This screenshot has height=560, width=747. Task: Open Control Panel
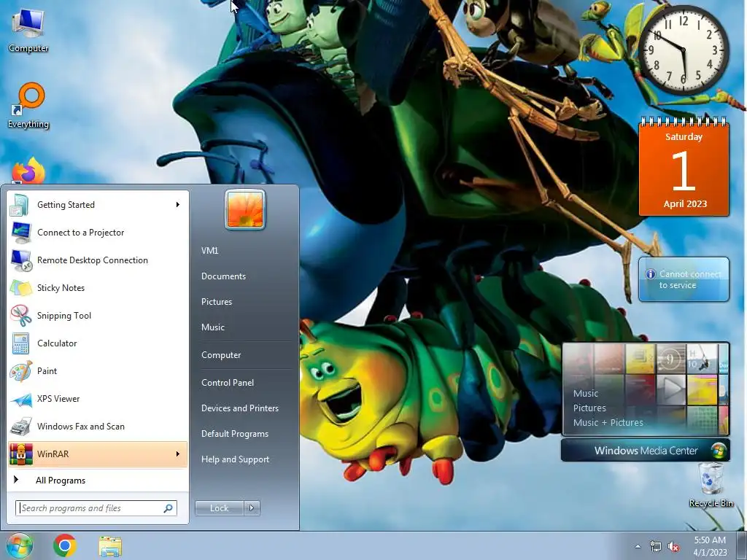(228, 383)
